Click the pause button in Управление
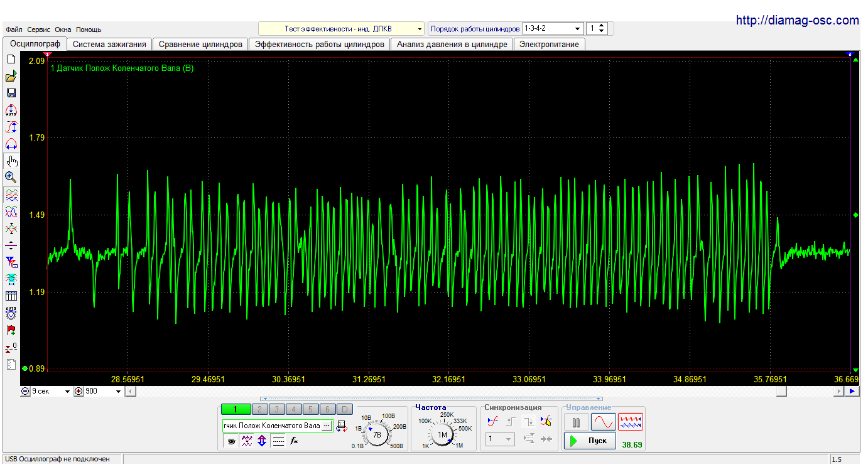 (576, 422)
